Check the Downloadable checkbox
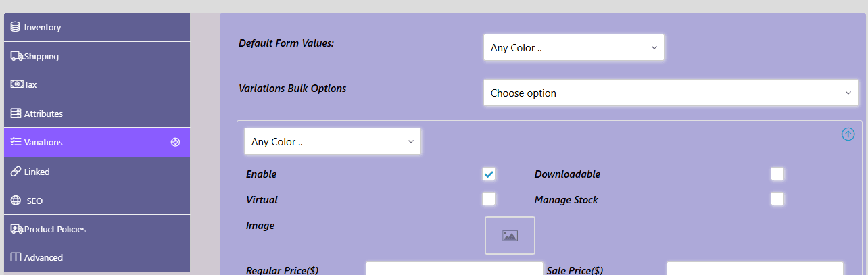This screenshot has height=275, width=868. 777,174
